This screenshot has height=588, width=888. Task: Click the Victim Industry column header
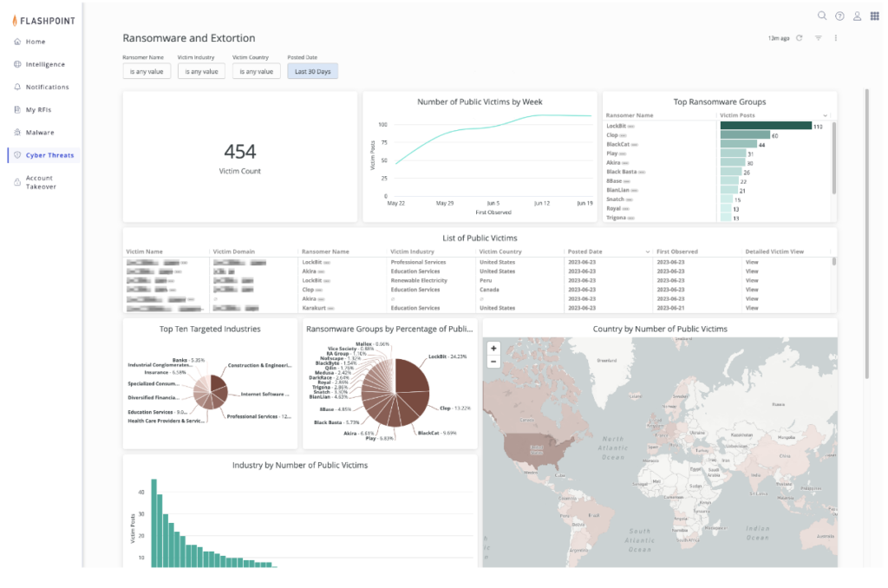(412, 252)
